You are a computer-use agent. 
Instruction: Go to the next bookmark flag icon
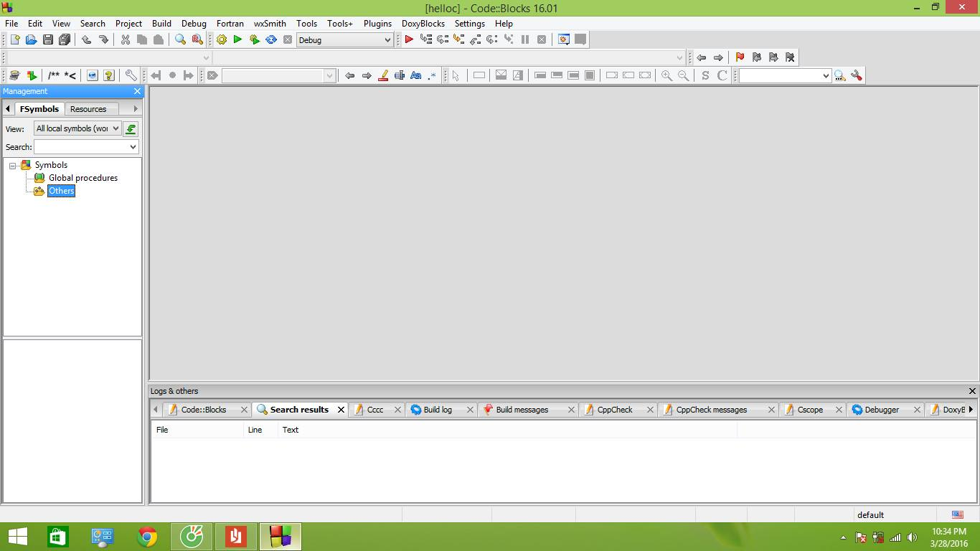click(x=773, y=57)
